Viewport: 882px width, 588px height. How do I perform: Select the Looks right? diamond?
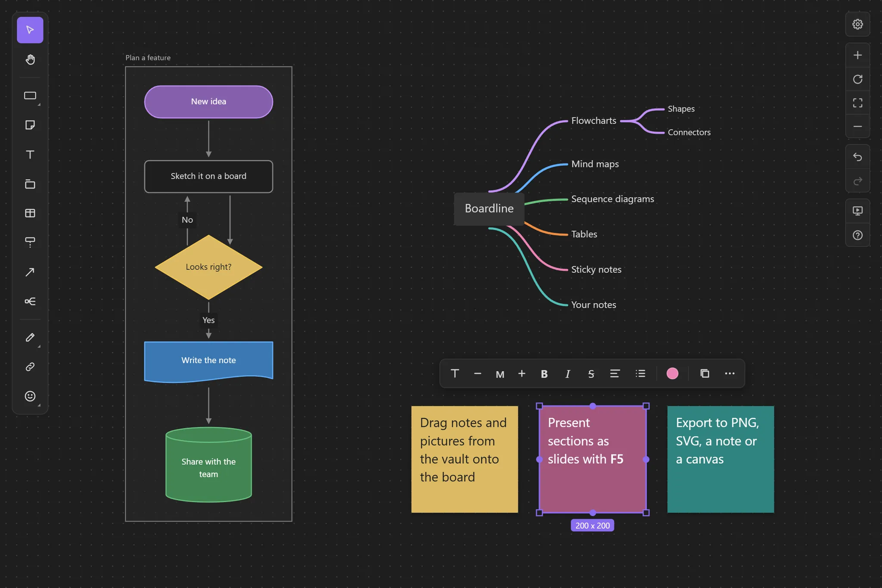(208, 267)
